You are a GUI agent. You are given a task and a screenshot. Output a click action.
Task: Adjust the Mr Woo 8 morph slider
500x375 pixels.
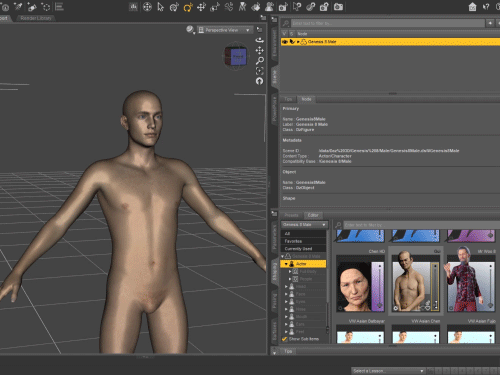click(490, 286)
